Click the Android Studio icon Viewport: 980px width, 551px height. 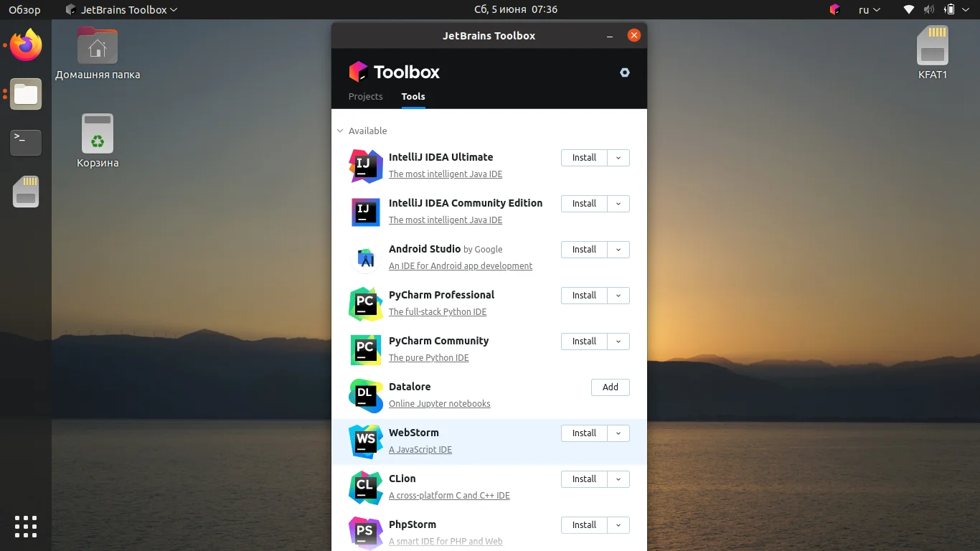[x=365, y=258]
